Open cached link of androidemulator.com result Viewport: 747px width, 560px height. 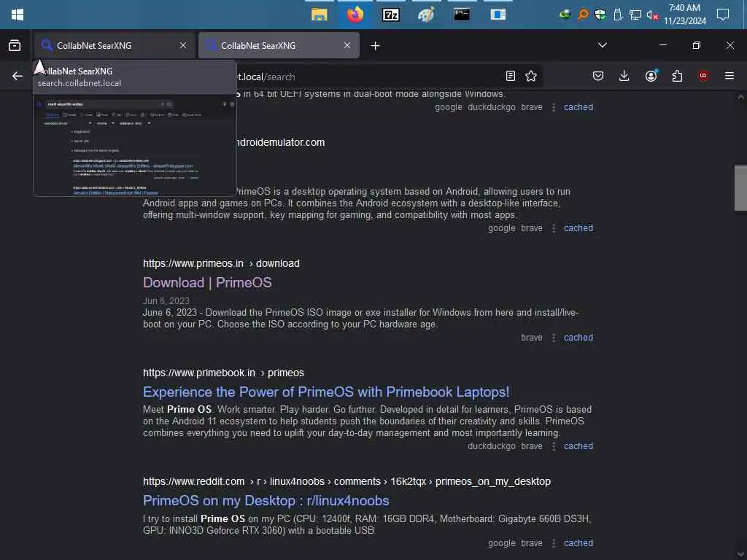(x=578, y=228)
